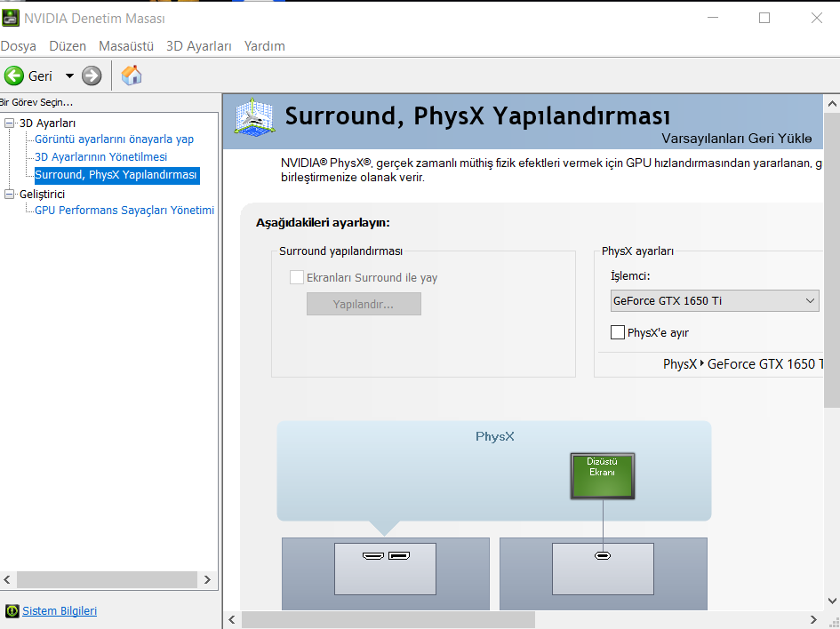Viewport: 840px width, 629px height.
Task: Open the İşlemci GeForce GTX 1650 Ti dropdown
Action: [715, 301]
